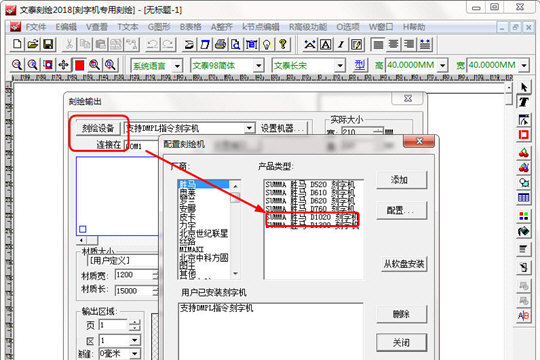The width and height of the screenshot is (540, 360).
Task: Select 支持DMPL指令刻字机 in installed list
Action: [x=217, y=308]
